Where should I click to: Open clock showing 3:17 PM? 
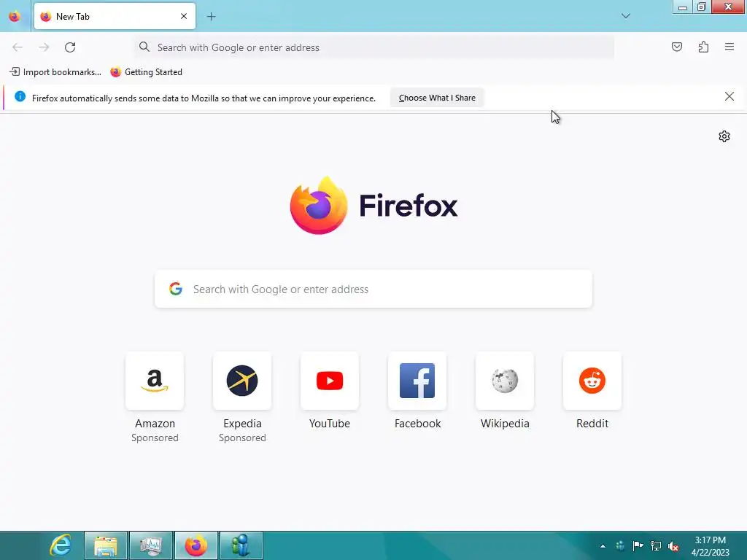[710, 546]
